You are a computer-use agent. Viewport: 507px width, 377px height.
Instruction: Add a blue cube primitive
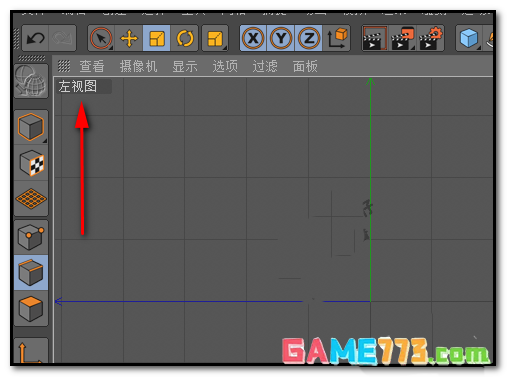pos(469,38)
